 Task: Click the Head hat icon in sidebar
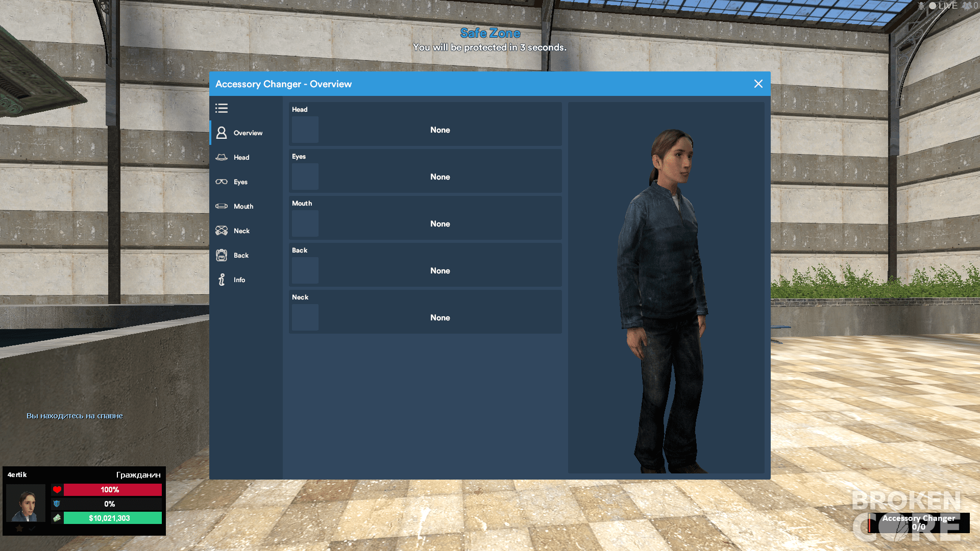tap(222, 157)
